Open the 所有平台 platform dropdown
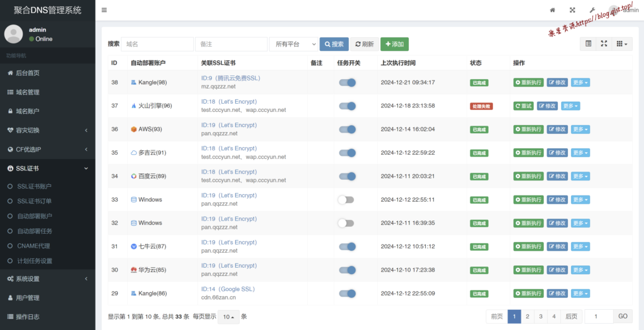This screenshot has height=330, width=644. coord(293,44)
